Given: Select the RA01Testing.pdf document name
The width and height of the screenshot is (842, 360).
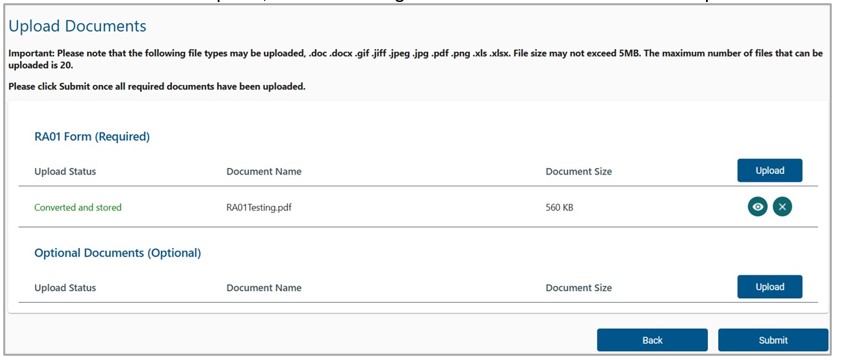Looking at the screenshot, I should point(259,207).
